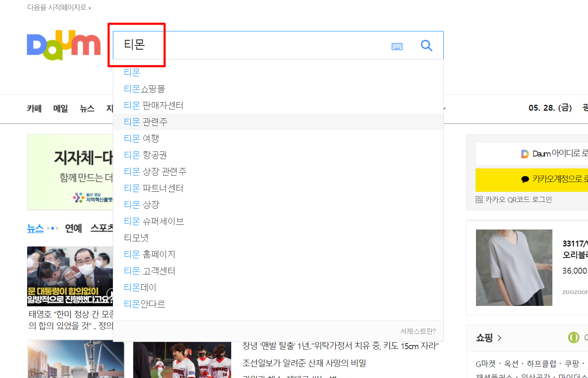Select suggestion 티몬 항공권
Image resolution: width=588 pixels, height=378 pixels.
278,155
